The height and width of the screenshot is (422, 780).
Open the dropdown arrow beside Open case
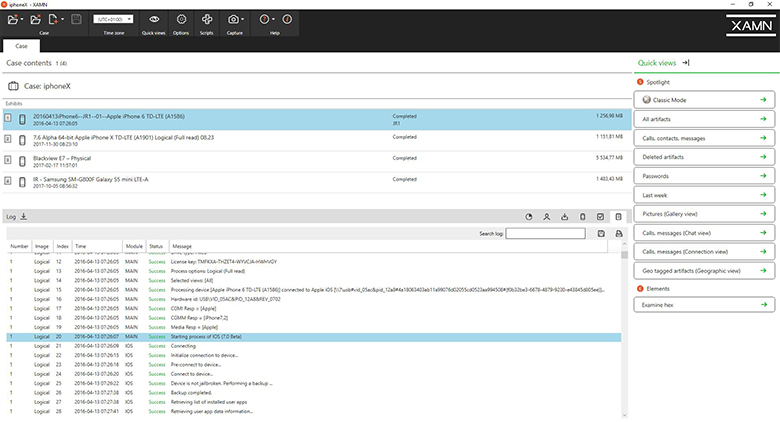click(22, 19)
